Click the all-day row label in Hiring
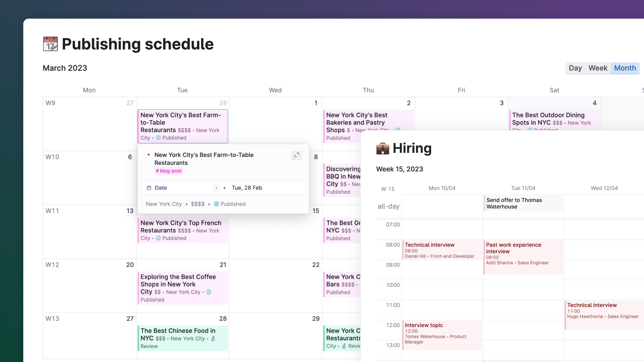Image resolution: width=644 pixels, height=362 pixels. point(388,206)
